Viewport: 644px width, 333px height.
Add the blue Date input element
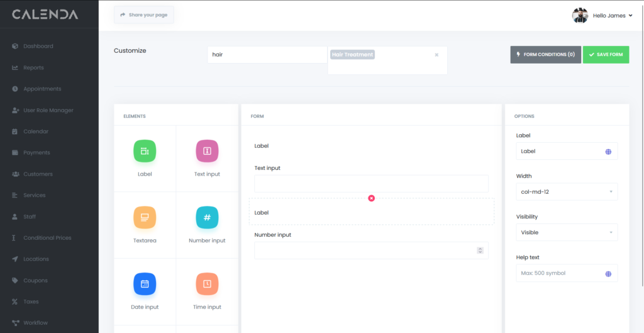coord(145,284)
